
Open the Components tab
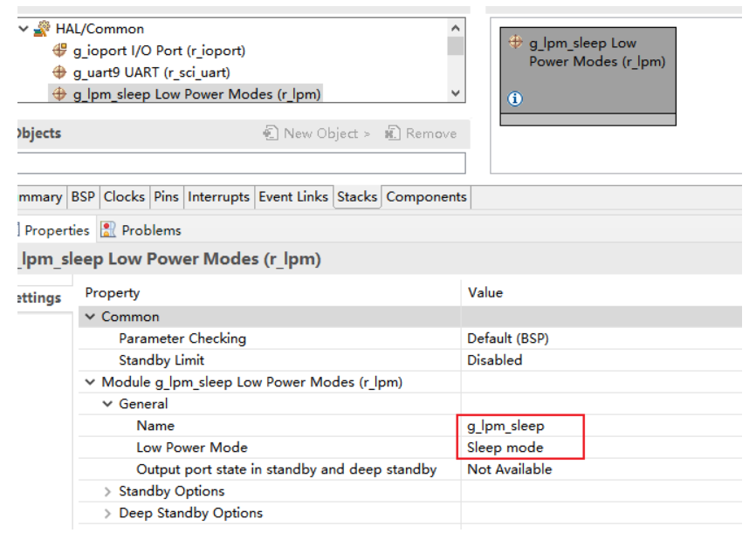[427, 197]
